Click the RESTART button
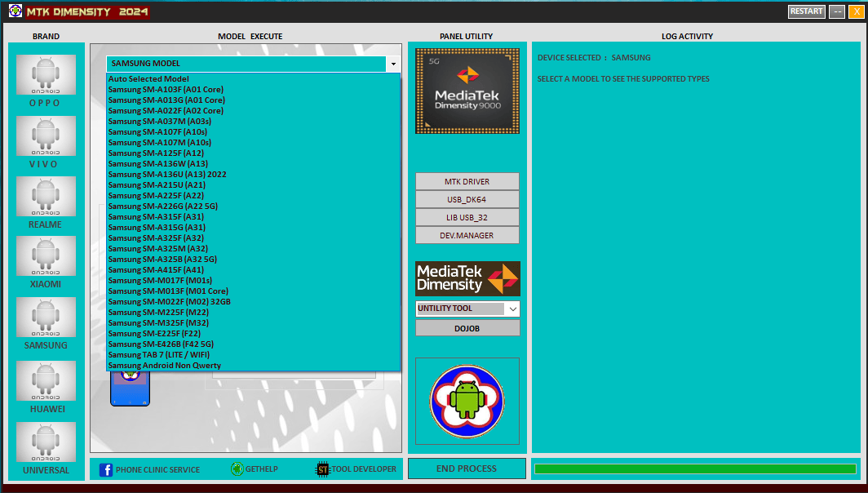 [807, 11]
